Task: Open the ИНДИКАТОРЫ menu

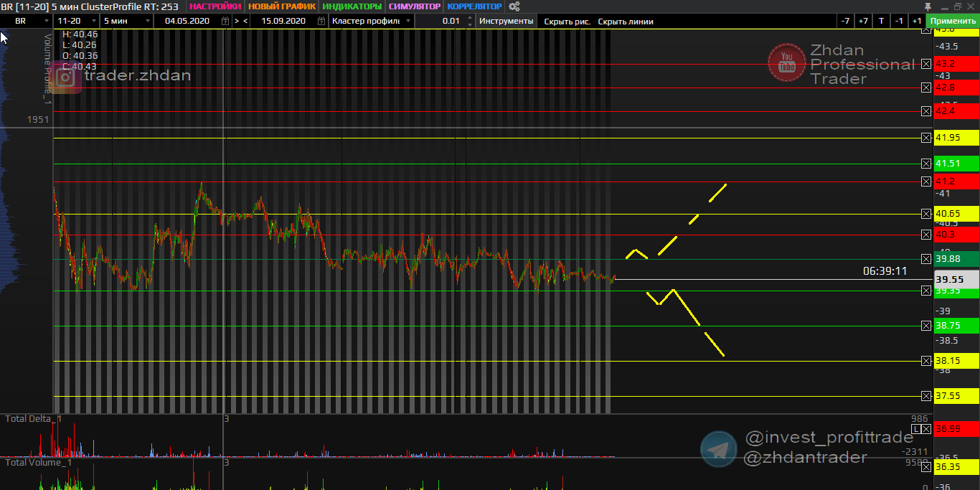Action: point(352,6)
